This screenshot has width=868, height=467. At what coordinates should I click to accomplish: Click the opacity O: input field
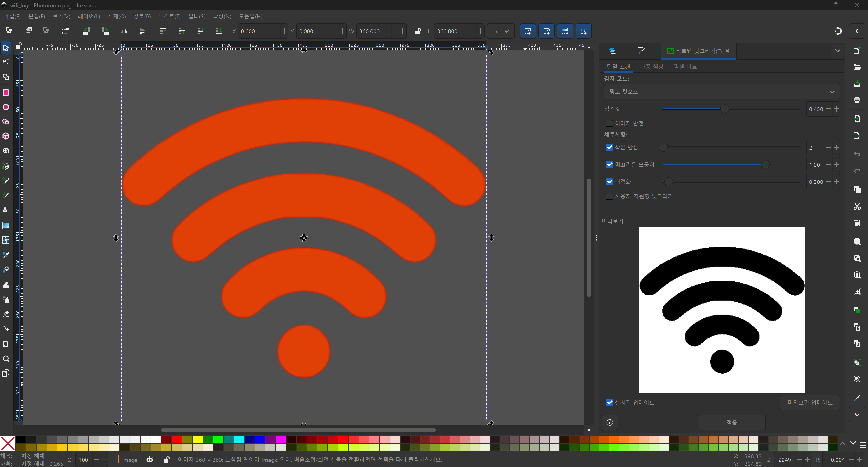coord(84,460)
